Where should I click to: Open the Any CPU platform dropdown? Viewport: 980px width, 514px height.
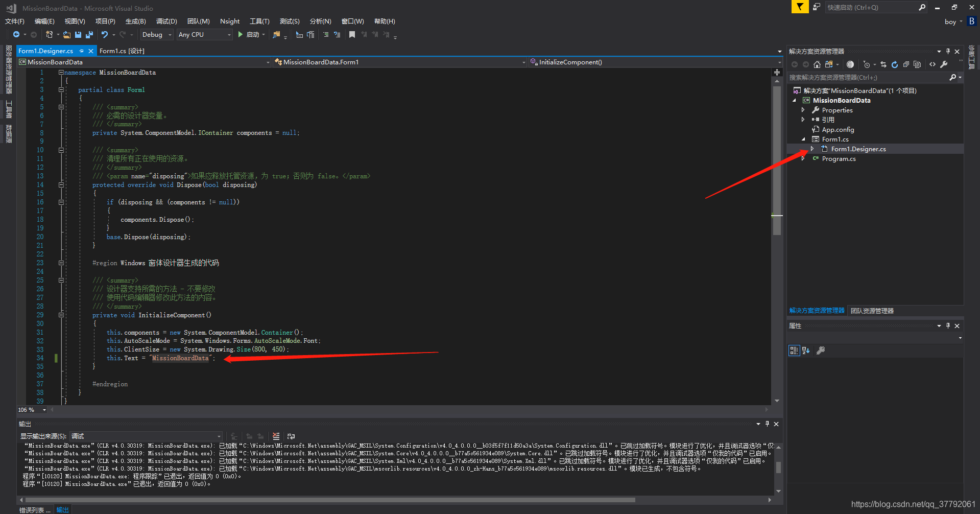[204, 34]
